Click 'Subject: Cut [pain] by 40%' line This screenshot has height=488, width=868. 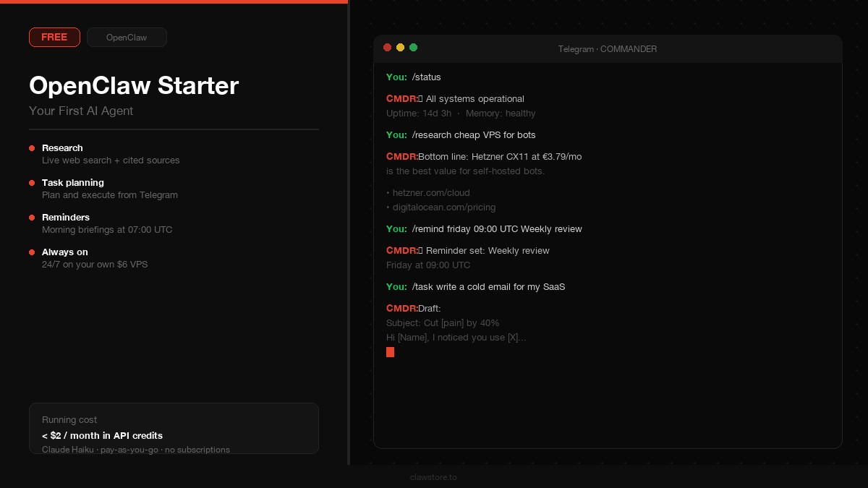[x=443, y=323]
